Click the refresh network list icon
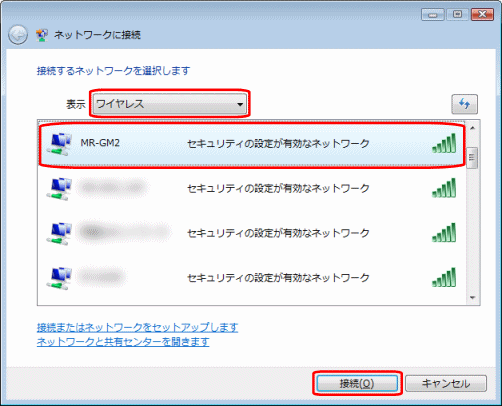 [x=464, y=104]
